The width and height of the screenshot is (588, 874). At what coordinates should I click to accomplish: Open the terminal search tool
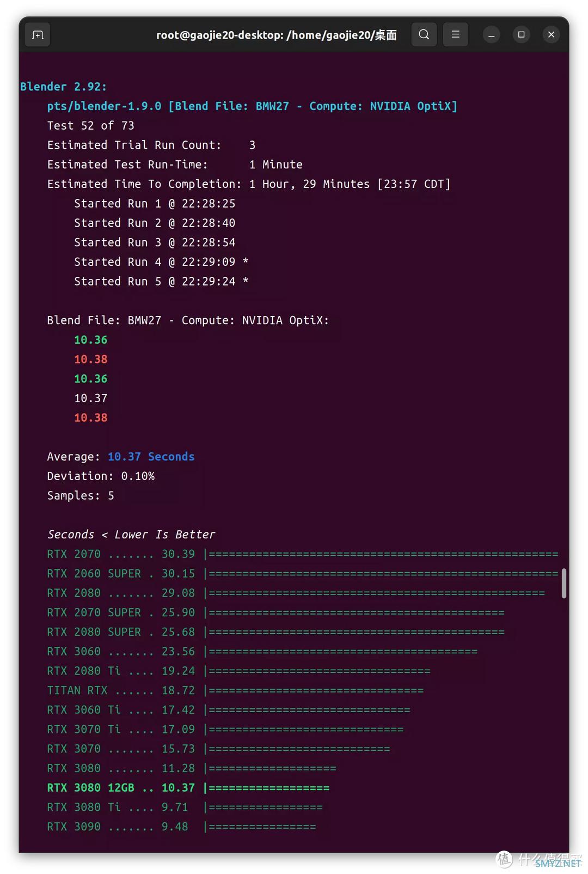point(424,35)
